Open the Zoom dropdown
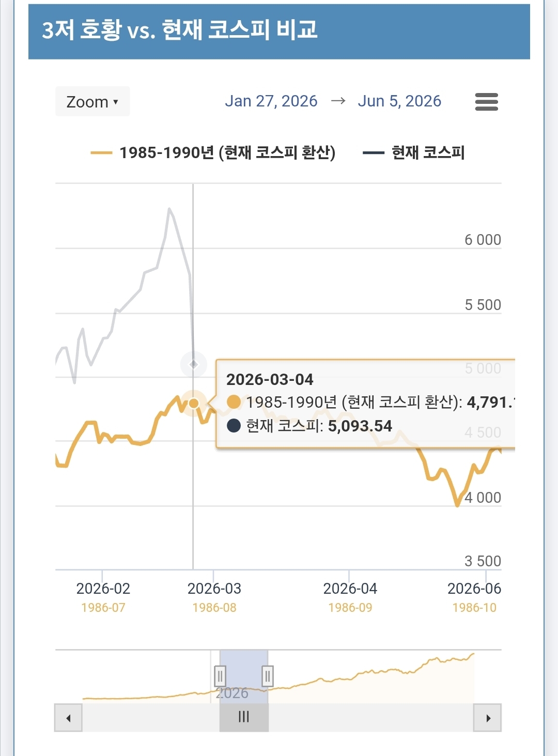This screenshot has width=558, height=756. tap(92, 102)
